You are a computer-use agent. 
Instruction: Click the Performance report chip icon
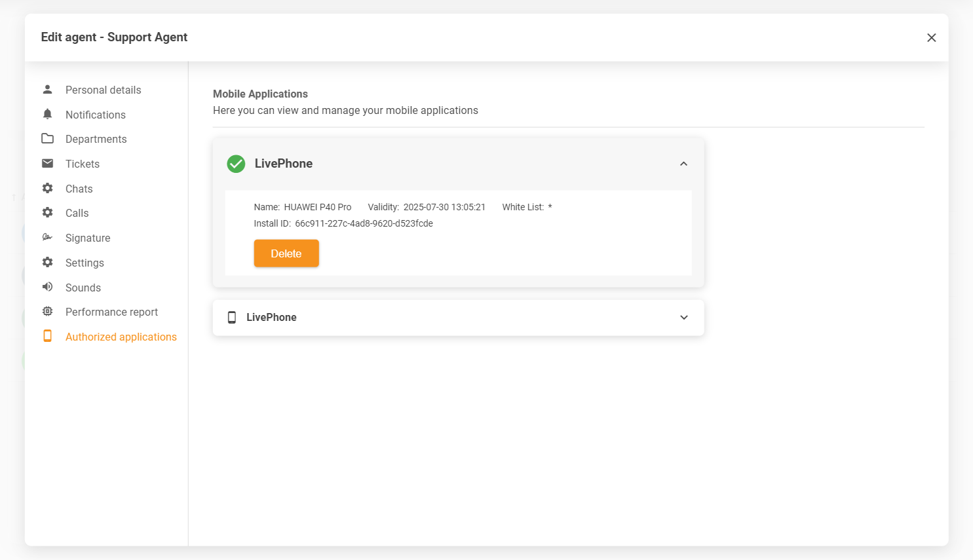click(47, 312)
